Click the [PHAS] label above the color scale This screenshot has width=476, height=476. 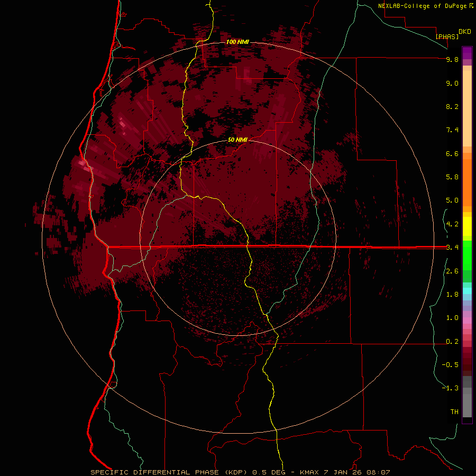click(447, 36)
